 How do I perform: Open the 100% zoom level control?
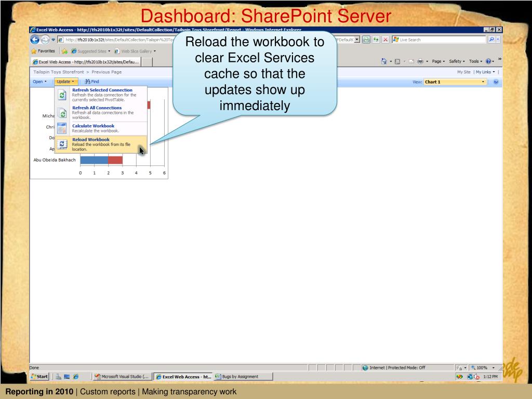483,368
